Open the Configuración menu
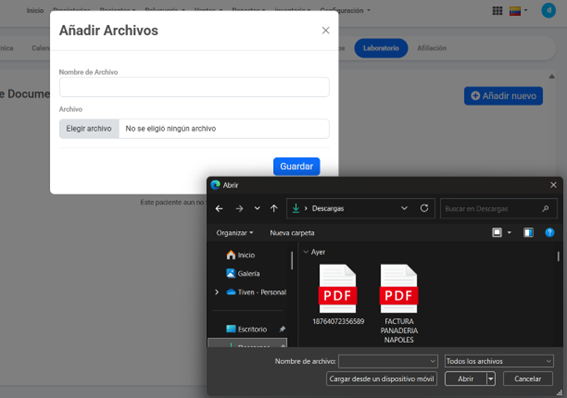Screen dimensions: 567x398 coord(345,10)
